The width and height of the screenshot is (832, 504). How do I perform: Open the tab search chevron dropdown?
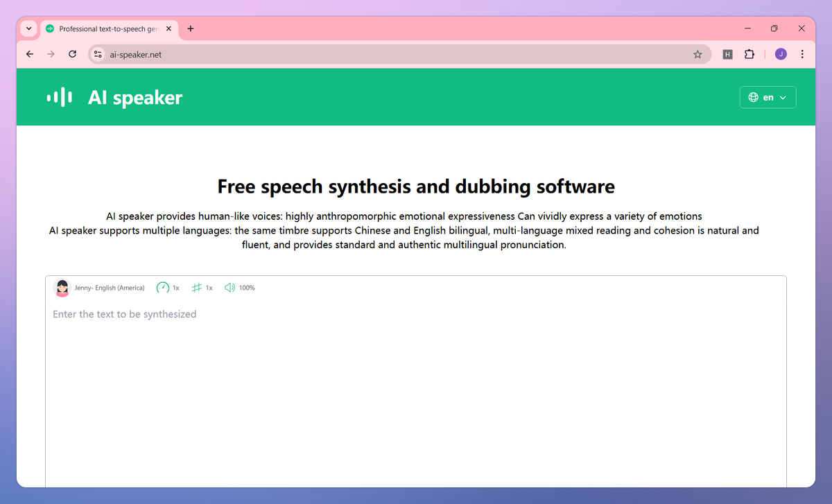(28, 29)
